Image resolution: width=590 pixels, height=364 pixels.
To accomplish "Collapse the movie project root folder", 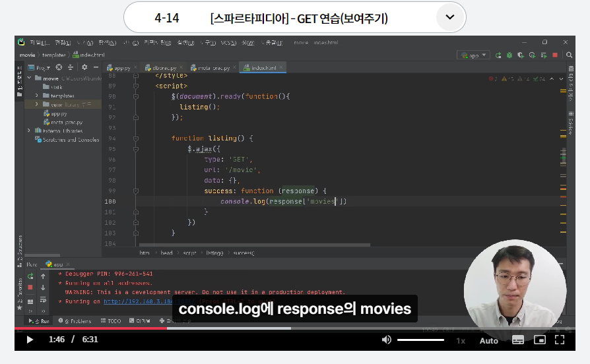I will 29,78.
